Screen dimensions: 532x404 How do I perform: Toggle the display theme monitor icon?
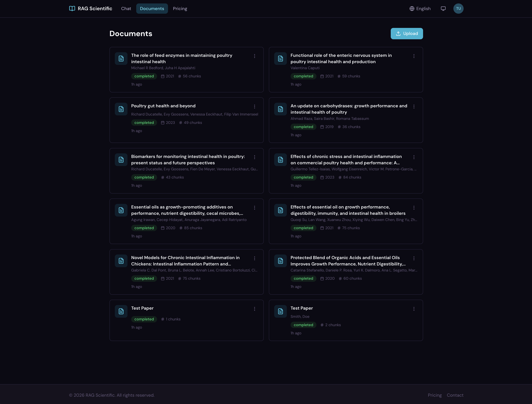(443, 9)
